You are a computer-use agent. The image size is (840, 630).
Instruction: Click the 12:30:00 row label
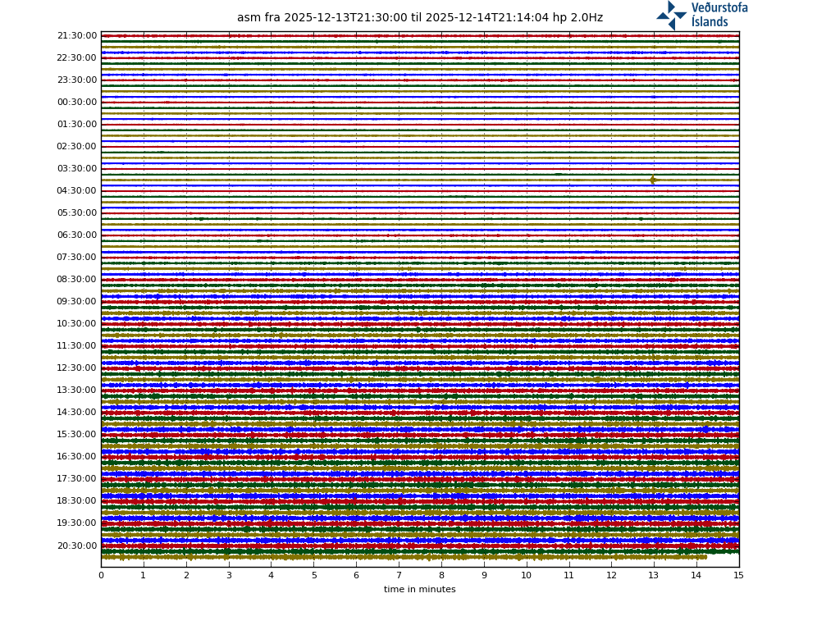[77, 368]
